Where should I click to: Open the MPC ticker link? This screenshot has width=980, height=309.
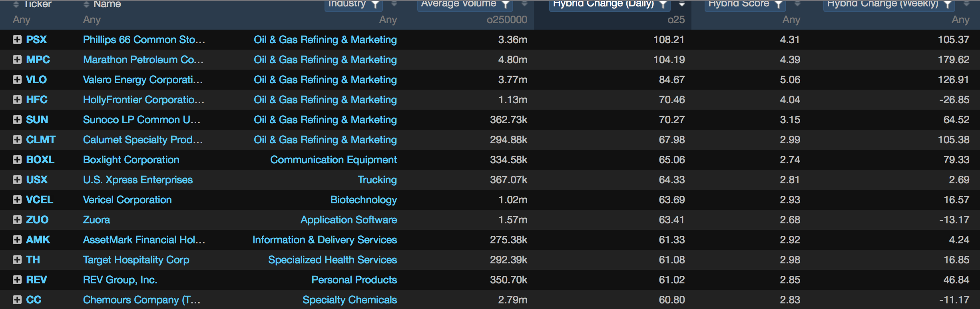(x=38, y=60)
